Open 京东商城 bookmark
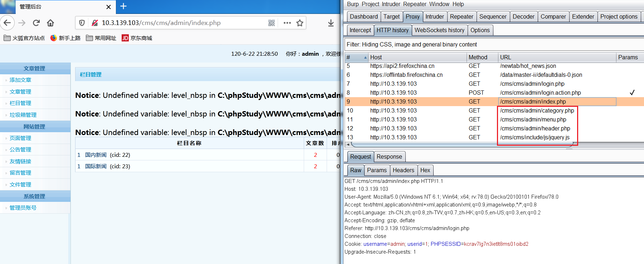644x264 pixels. (137, 38)
